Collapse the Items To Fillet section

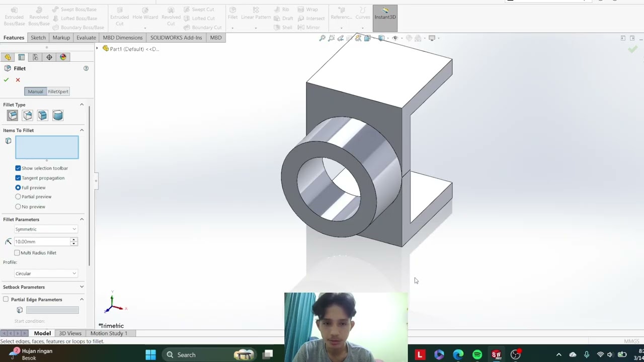click(82, 130)
